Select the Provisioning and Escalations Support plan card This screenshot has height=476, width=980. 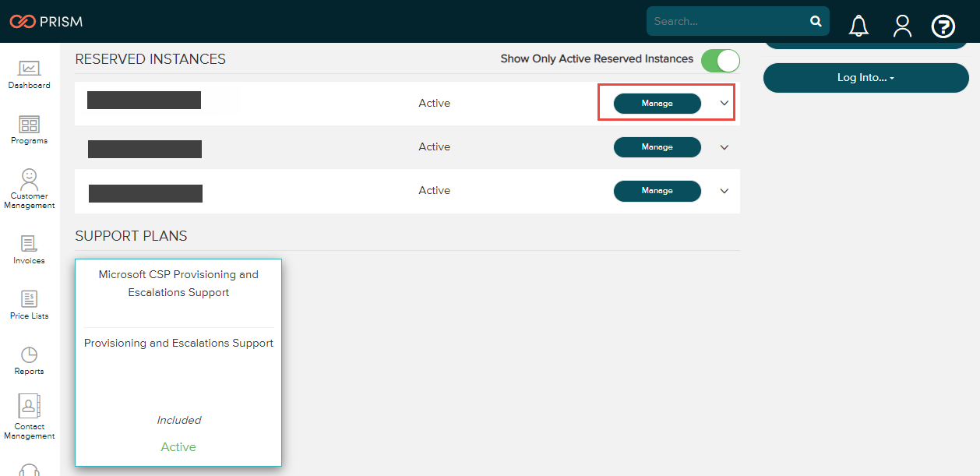pyautogui.click(x=178, y=362)
